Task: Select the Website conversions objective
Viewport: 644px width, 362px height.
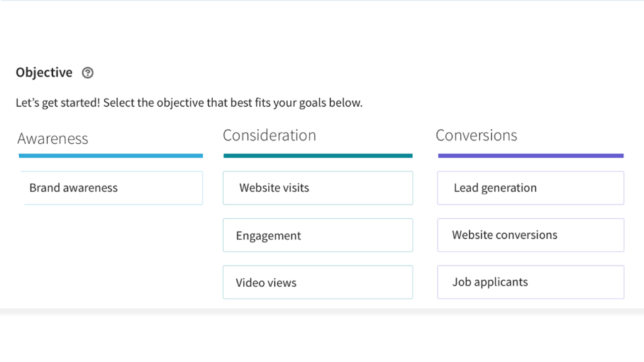Action: click(x=531, y=235)
